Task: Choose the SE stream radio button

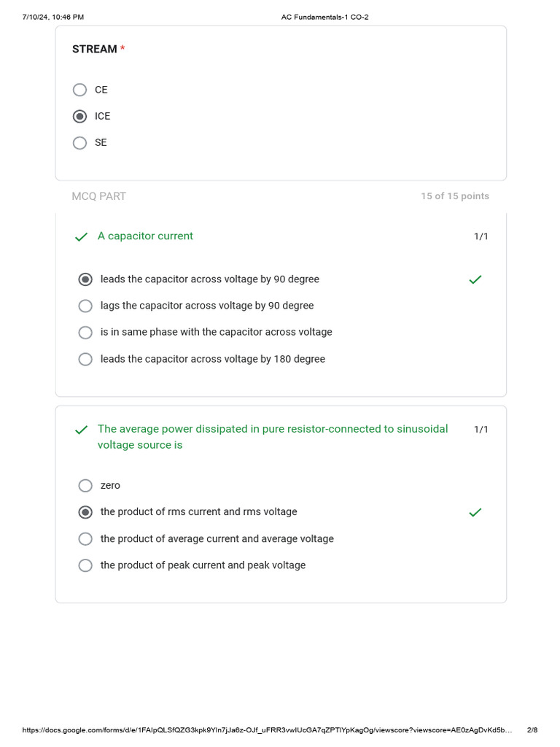Action: click(x=80, y=143)
